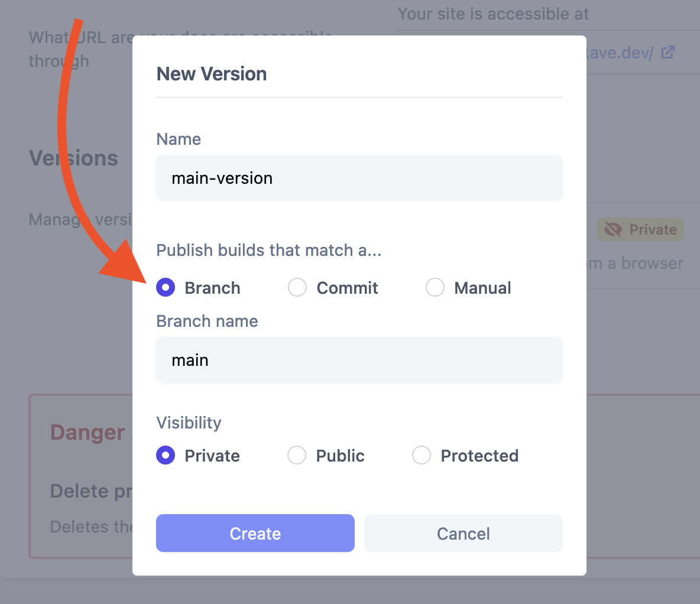The image size is (700, 604).
Task: Click the Visibility section label
Action: [189, 423]
